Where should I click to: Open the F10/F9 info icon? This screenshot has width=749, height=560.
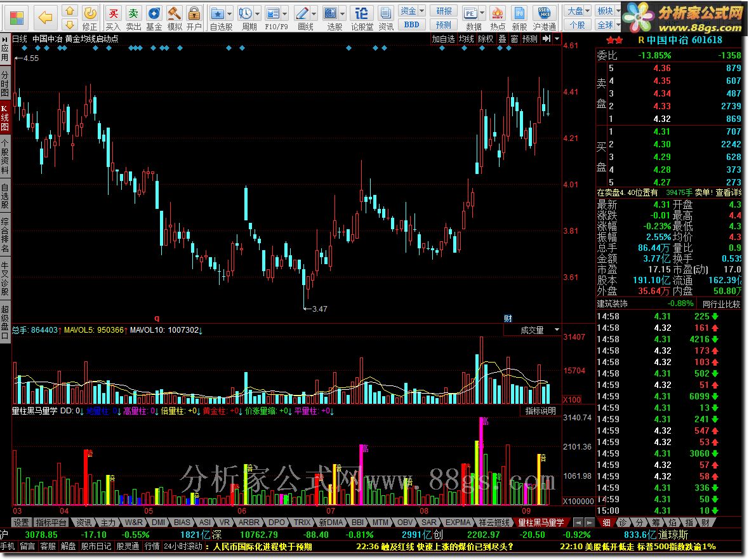[273, 13]
